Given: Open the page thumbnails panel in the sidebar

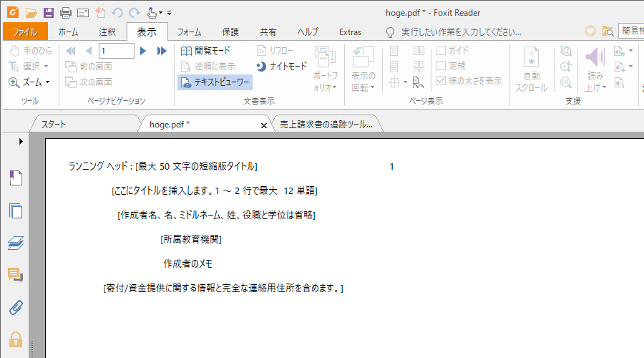Looking at the screenshot, I should 16,211.
